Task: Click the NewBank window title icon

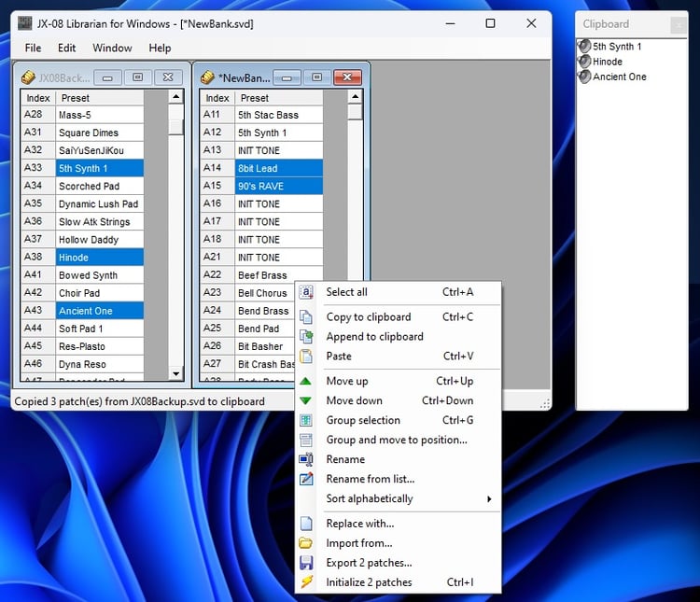Action: 207,77
